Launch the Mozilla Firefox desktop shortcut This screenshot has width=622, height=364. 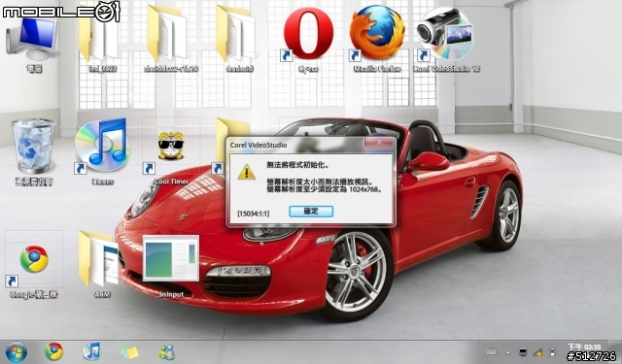click(377, 38)
